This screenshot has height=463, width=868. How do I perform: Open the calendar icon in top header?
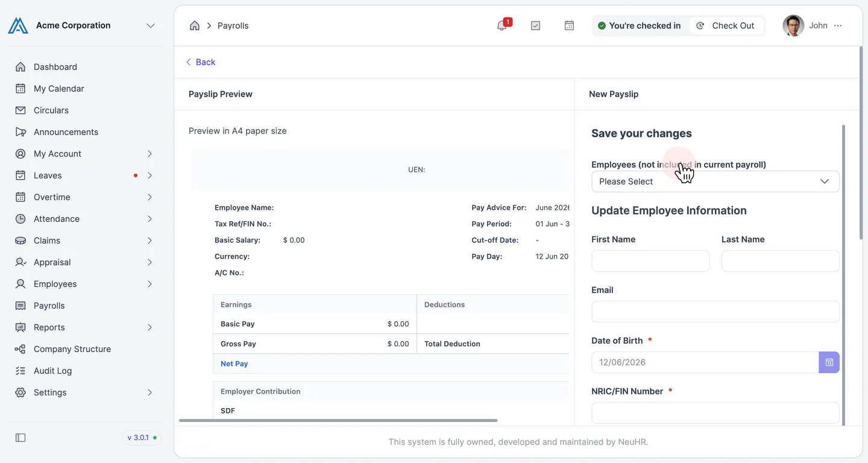pos(569,25)
